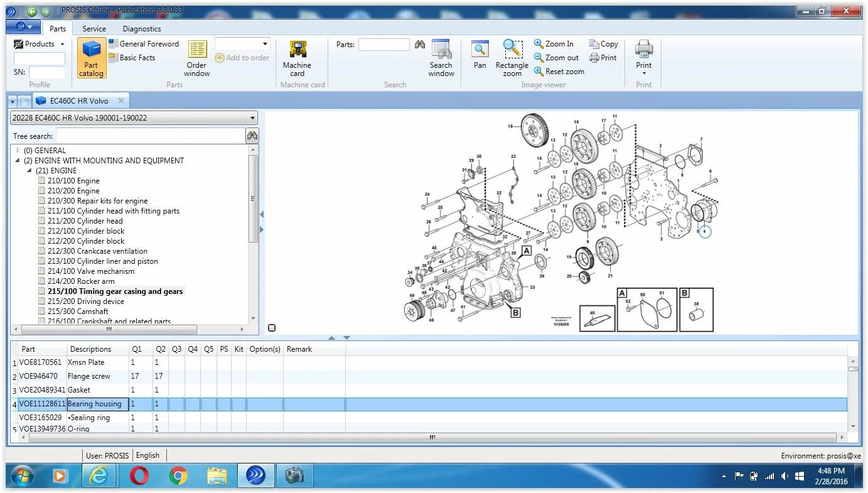
Task: Collapse the (2) ENGINE WITH MOUNTING node
Action: point(18,160)
